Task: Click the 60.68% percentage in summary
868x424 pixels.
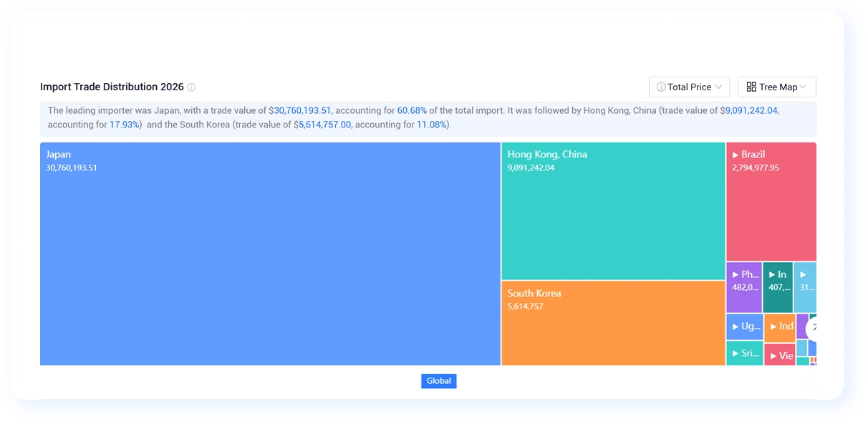Action: click(412, 111)
